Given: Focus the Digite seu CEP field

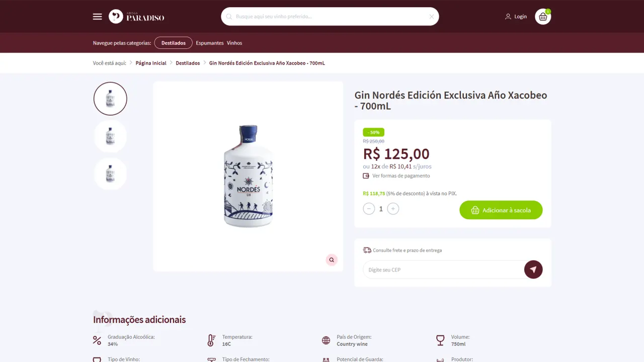Looking at the screenshot, I should tap(444, 269).
